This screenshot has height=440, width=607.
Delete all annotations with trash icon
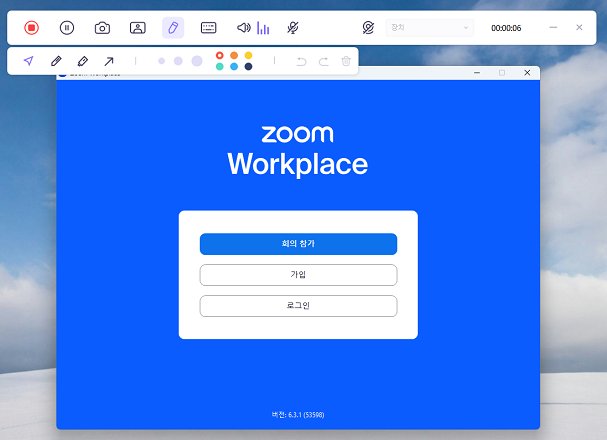[x=346, y=61]
